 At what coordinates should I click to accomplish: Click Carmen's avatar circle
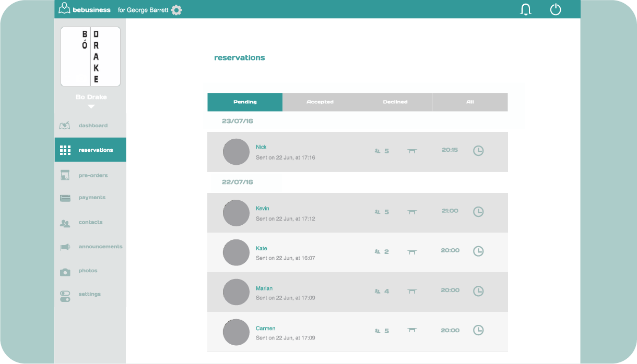(236, 332)
